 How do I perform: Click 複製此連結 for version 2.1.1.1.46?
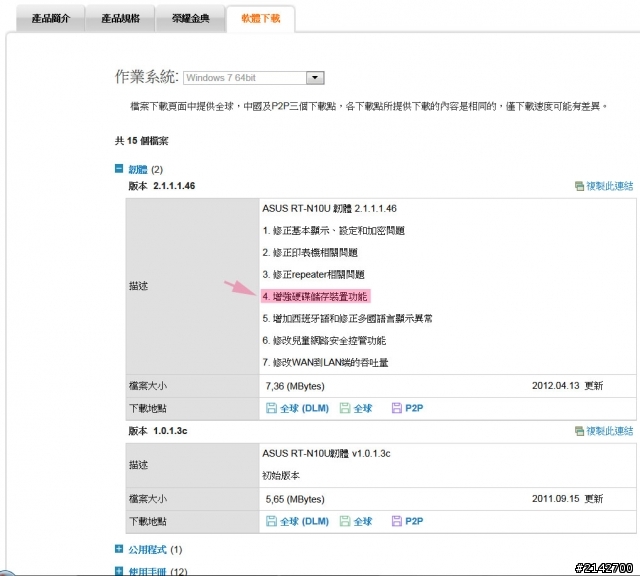point(609,186)
